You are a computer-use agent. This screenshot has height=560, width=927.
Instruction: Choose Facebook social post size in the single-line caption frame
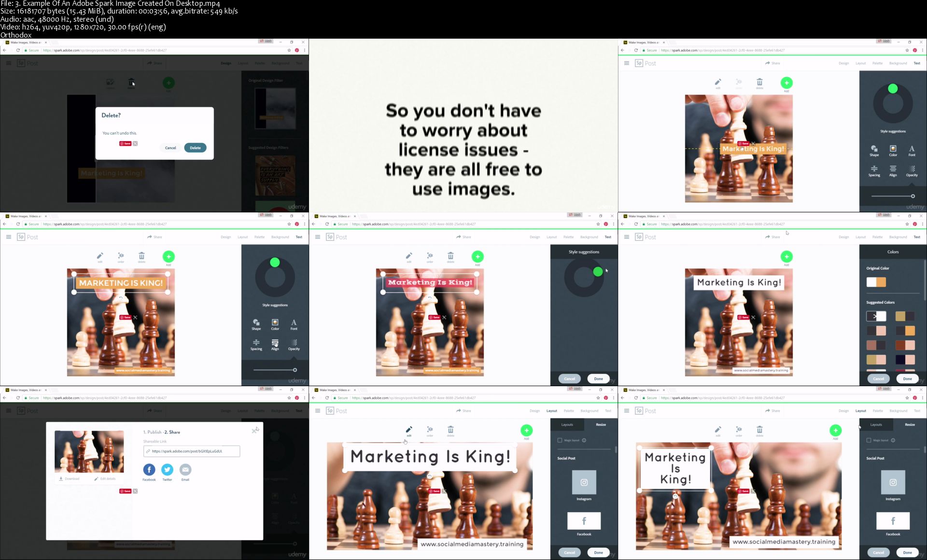click(584, 521)
